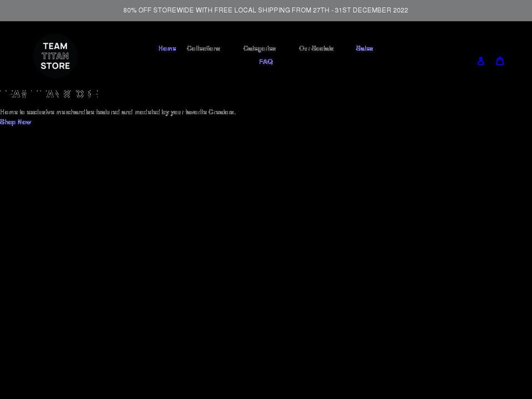
Task: Click the 80% off storewide announcement bar
Action: tap(266, 11)
